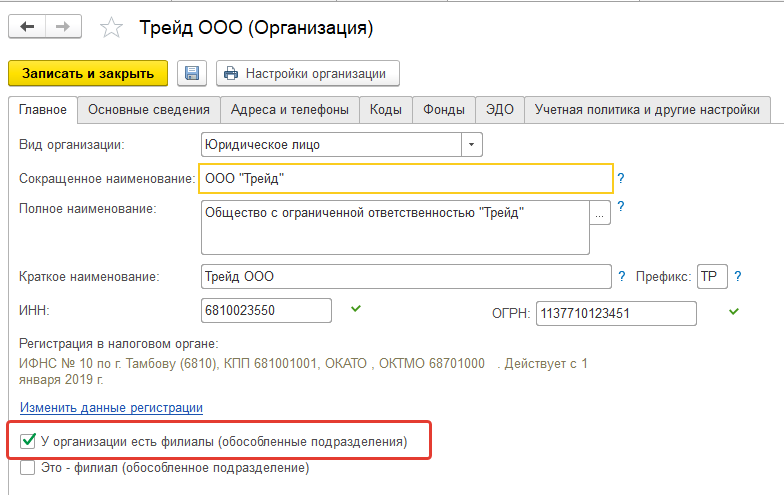Follow 'Изменить данные регистрации' link
Image resolution: width=784 pixels, height=495 pixels.
(x=111, y=408)
